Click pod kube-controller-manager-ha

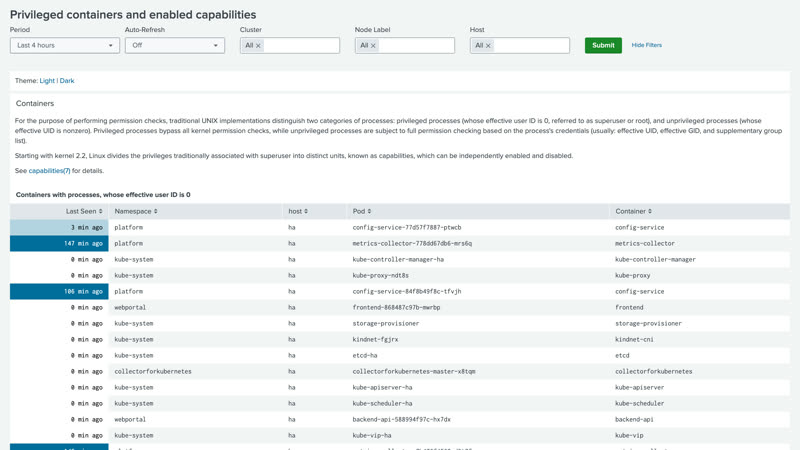398,260
